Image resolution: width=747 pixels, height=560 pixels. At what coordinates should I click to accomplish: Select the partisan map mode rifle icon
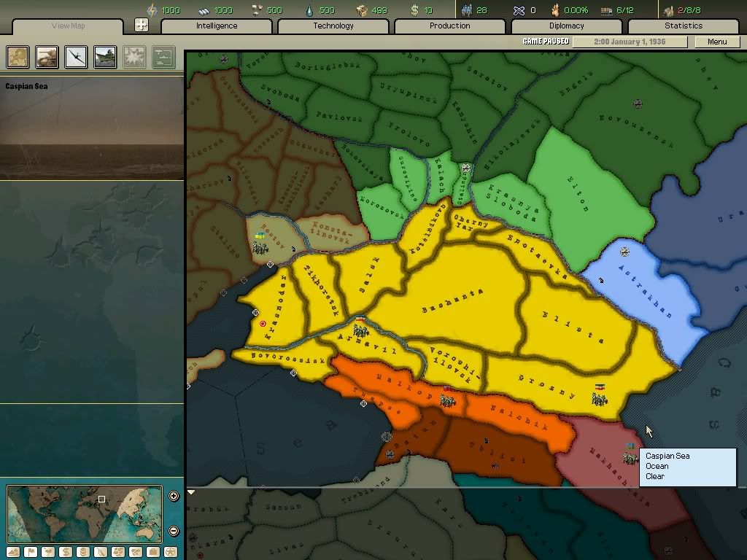coord(101,552)
